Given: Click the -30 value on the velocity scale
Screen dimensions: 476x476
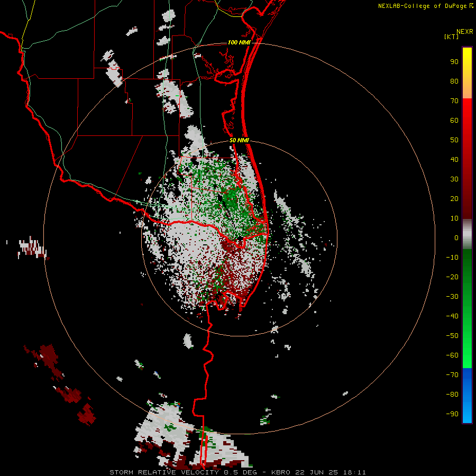Looking at the screenshot, I should point(452,297).
